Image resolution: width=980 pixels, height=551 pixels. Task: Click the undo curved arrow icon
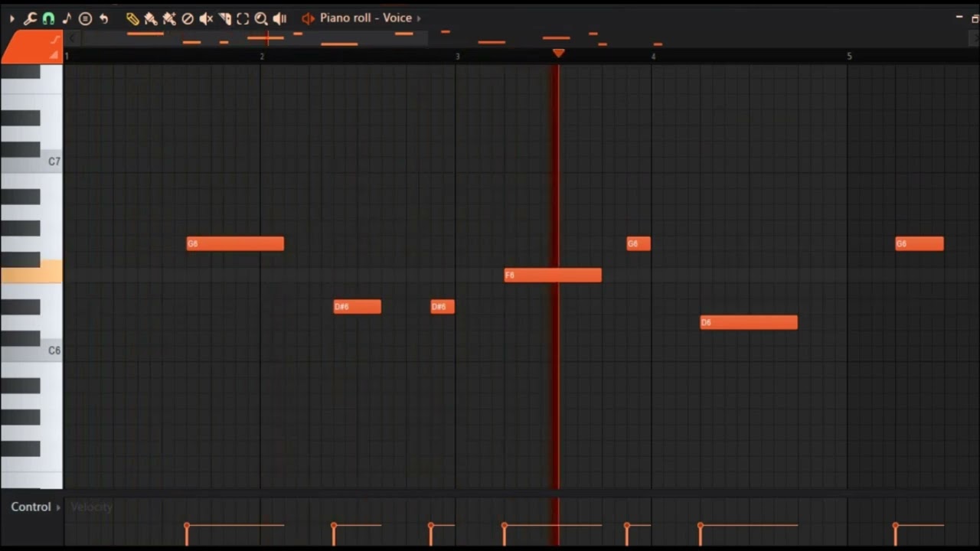pyautogui.click(x=103, y=18)
